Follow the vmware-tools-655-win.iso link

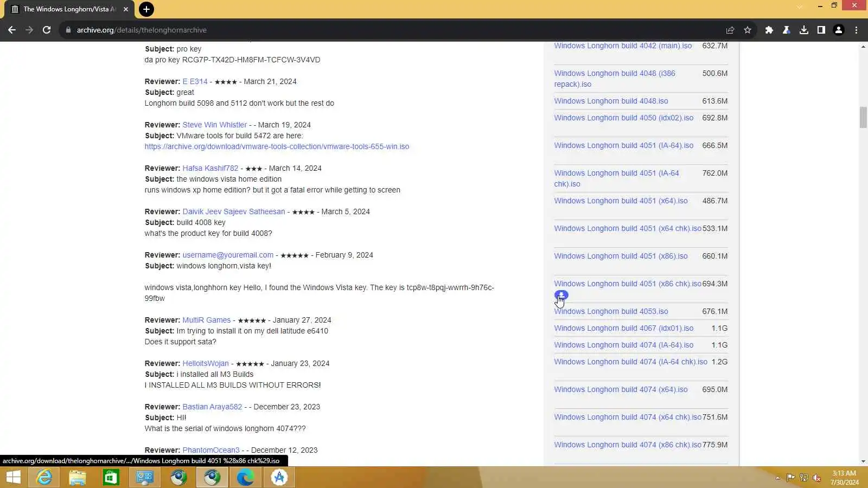[277, 146]
